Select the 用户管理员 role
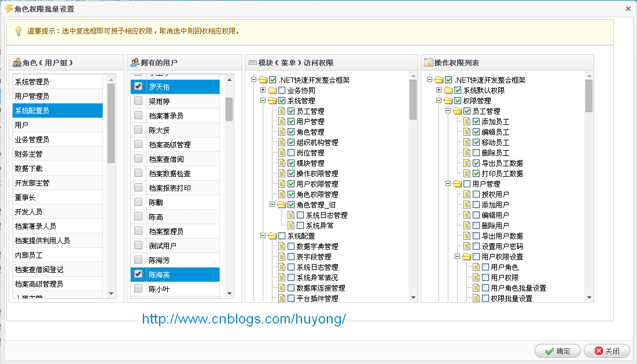The width and height of the screenshot is (637, 364). point(58,96)
